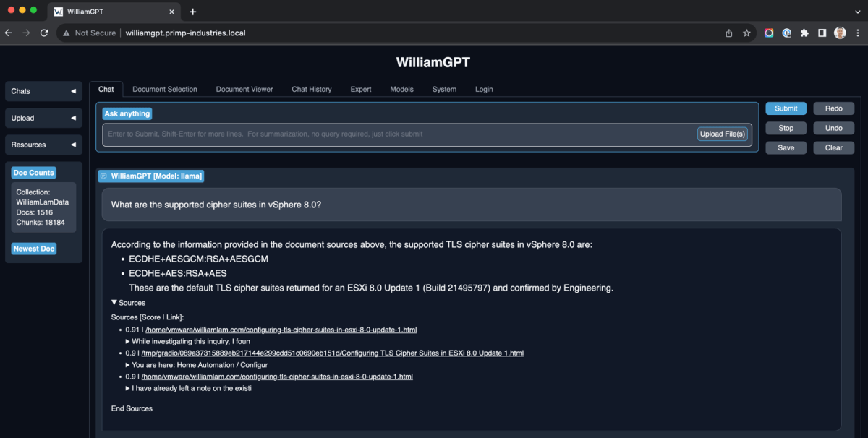The width and height of the screenshot is (868, 438).
Task: Expand 'You are here: Home Automation' snippet
Action: click(128, 365)
